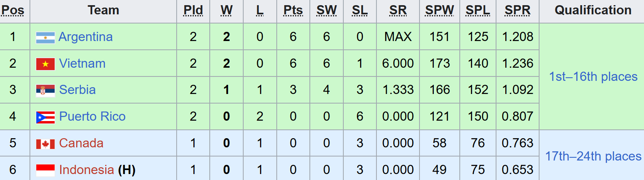Click the Indonesia flag icon
Image resolution: width=644 pixels, height=180 pixels.
45,170
